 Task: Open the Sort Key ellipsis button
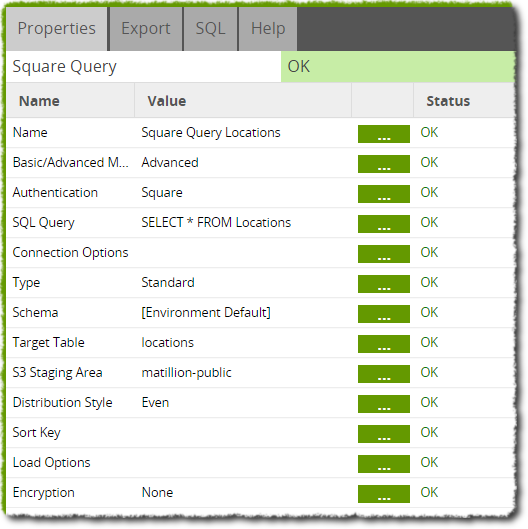click(384, 434)
